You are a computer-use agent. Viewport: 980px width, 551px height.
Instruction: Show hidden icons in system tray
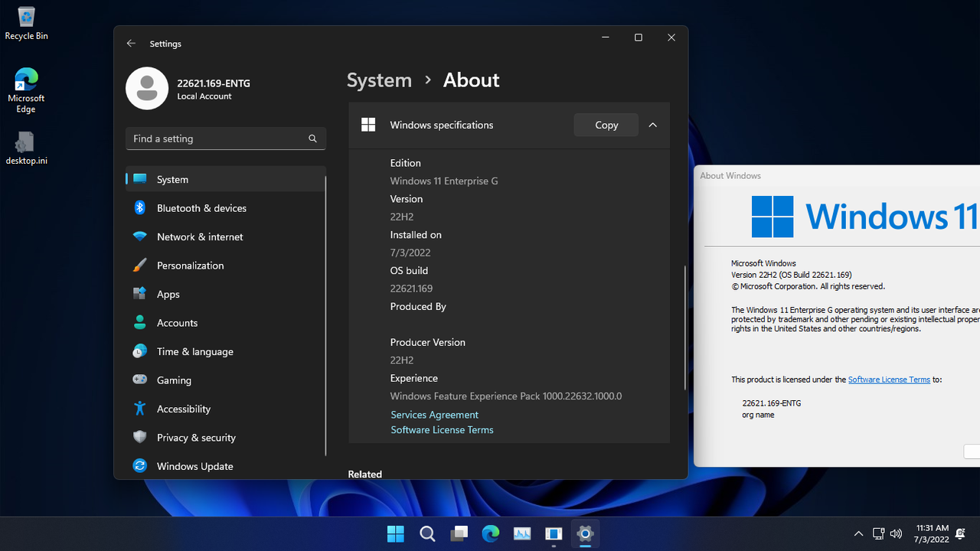858,534
